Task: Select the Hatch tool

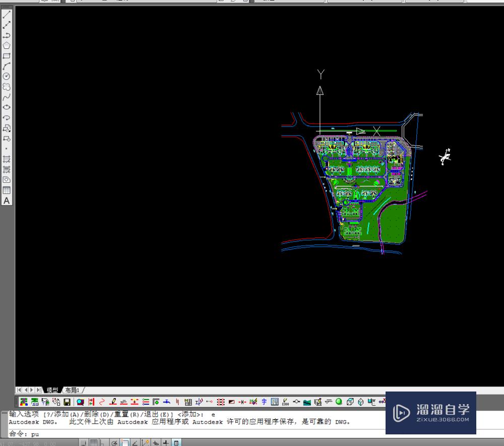Action: [x=7, y=159]
